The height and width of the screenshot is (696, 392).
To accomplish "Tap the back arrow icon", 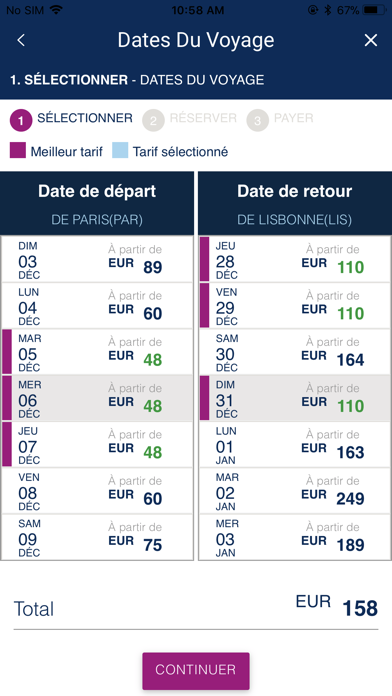I will (21, 40).
